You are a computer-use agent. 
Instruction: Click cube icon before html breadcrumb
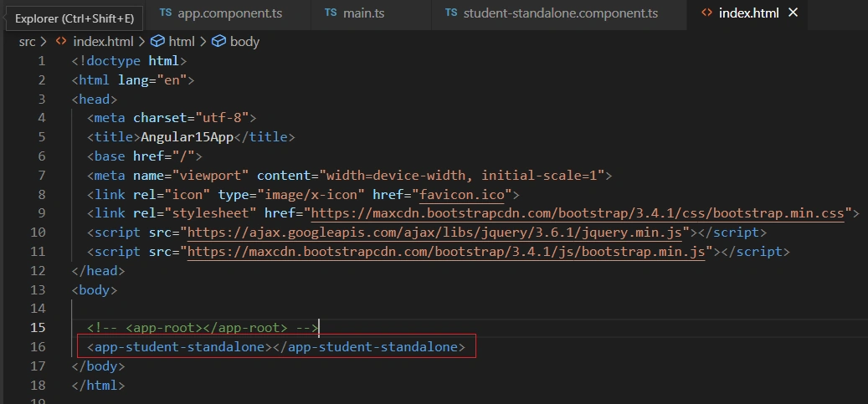pyautogui.click(x=157, y=42)
